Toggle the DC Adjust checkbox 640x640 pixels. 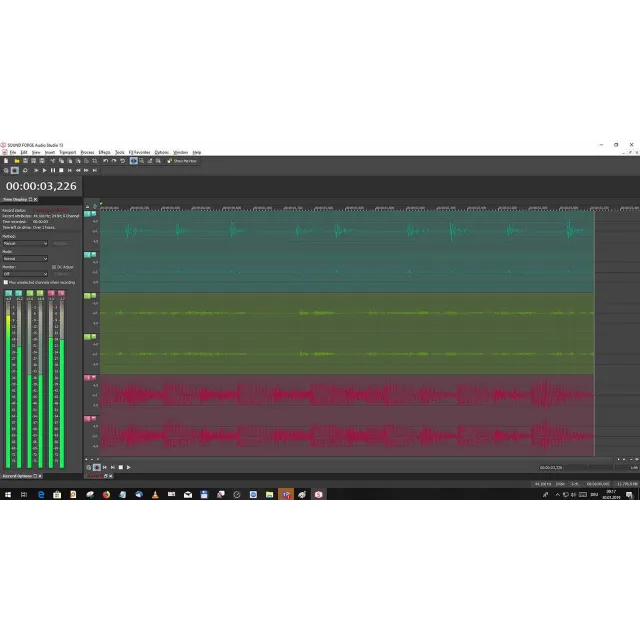click(54, 267)
